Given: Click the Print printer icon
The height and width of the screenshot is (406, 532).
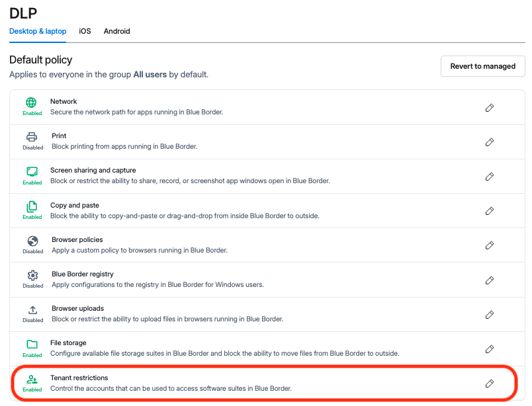Looking at the screenshot, I should [32, 137].
